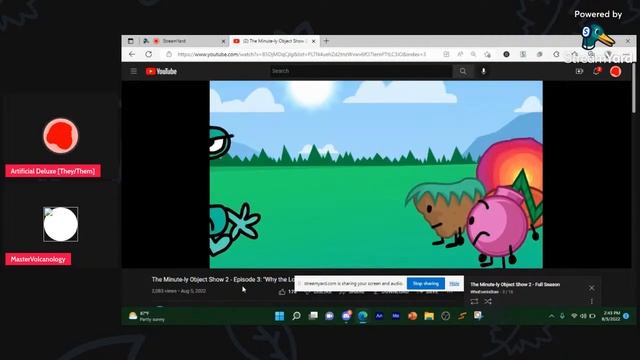Click Artificial Deluxe participant avatar
The image size is (640, 360).
(60, 136)
